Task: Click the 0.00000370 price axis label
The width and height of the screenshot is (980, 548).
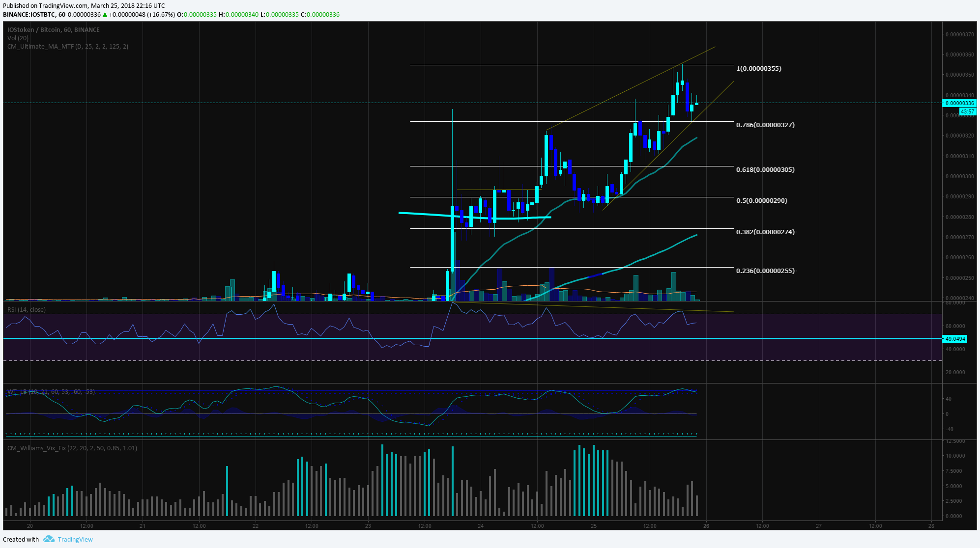Action: point(960,34)
